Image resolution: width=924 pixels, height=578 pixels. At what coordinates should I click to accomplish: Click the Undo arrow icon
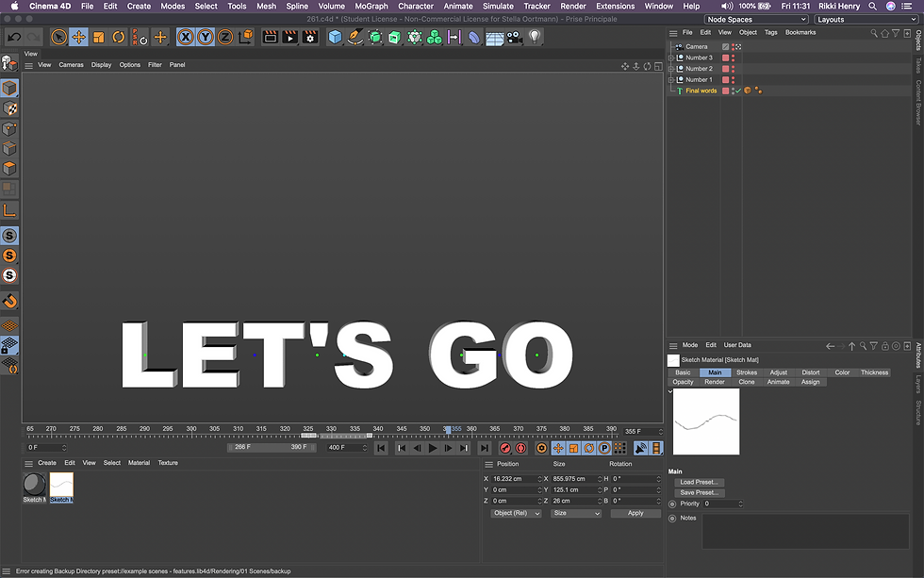14,37
